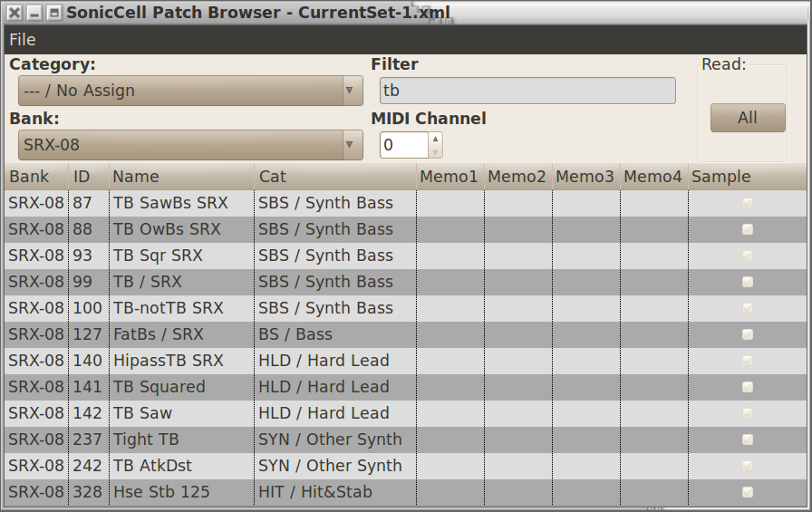Toggle Sample checkbox for FatBs / SRX
The width and height of the screenshot is (812, 512).
tap(748, 334)
